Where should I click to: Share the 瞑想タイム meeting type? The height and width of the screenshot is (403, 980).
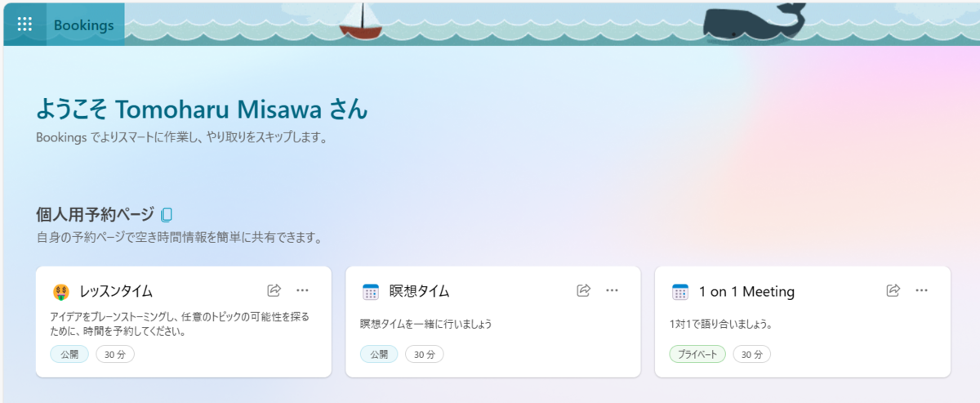[584, 290]
